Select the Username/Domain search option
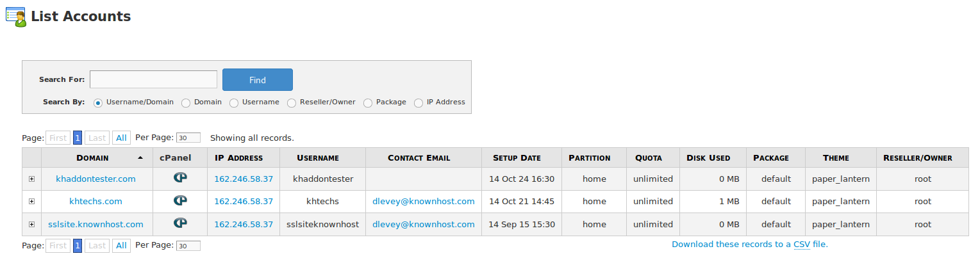This screenshot has height=265, width=980. point(98,102)
